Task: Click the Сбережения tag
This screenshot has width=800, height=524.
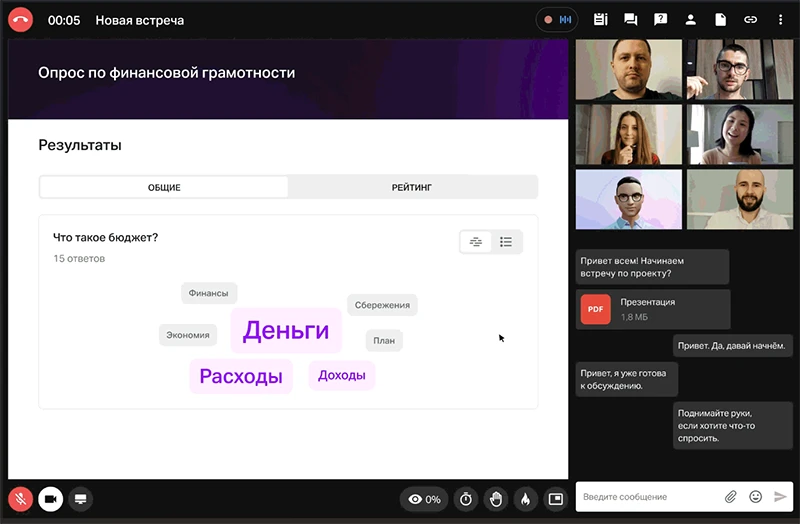Action: (382, 305)
